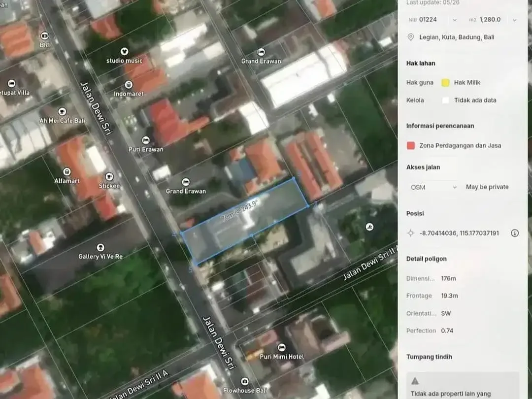The width and height of the screenshot is (532, 399).
Task: Click the swimming marker east of parcel
Action: [x=370, y=227]
